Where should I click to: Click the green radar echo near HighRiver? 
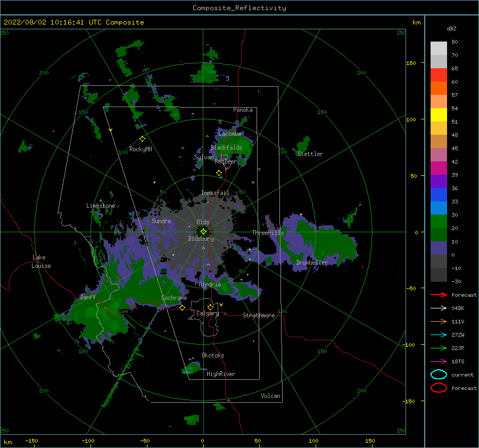tap(192, 368)
